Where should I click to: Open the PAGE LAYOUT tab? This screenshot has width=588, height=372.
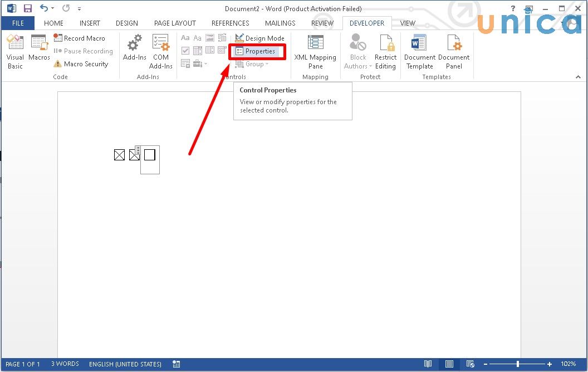tap(175, 23)
